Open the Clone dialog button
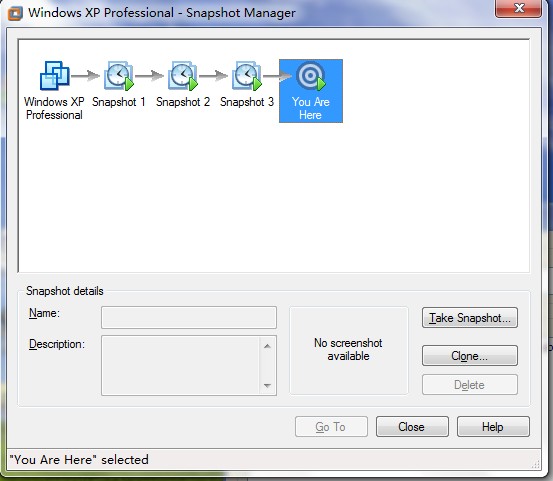This screenshot has height=481, width=553. 470,355
